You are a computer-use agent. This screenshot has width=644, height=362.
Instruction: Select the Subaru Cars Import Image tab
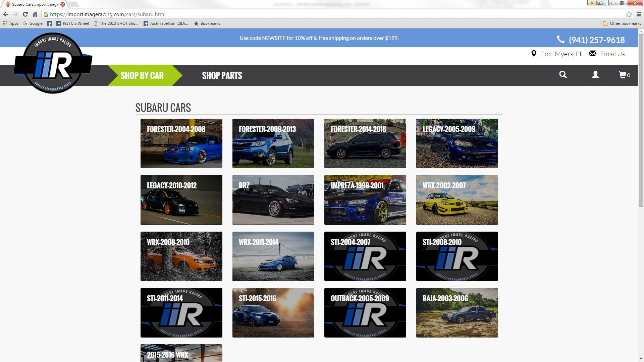(x=35, y=4)
